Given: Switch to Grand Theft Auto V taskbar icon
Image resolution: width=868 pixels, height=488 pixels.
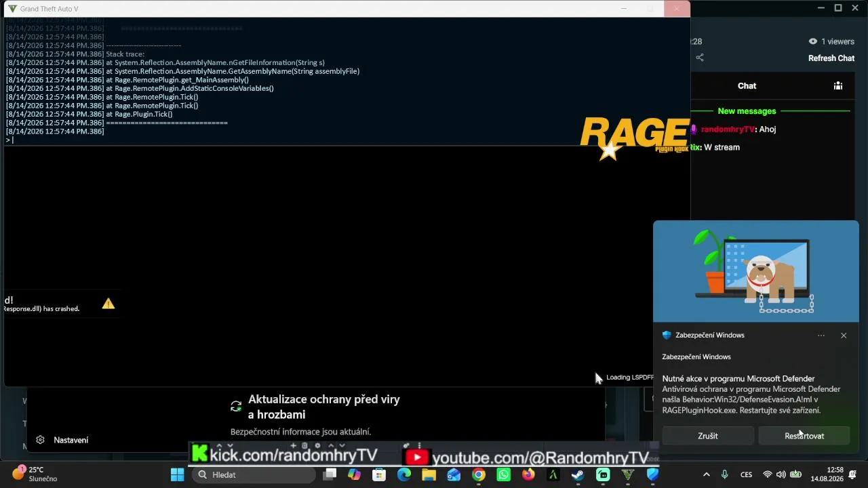Looking at the screenshot, I should [628, 474].
